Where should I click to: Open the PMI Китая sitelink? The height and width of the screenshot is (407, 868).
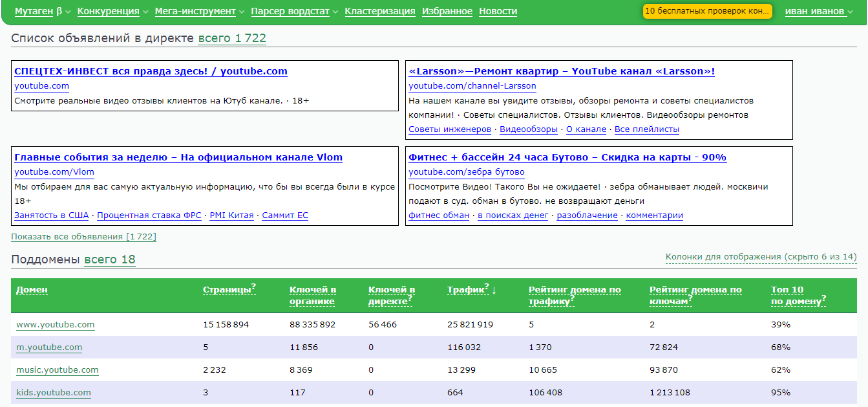click(231, 215)
